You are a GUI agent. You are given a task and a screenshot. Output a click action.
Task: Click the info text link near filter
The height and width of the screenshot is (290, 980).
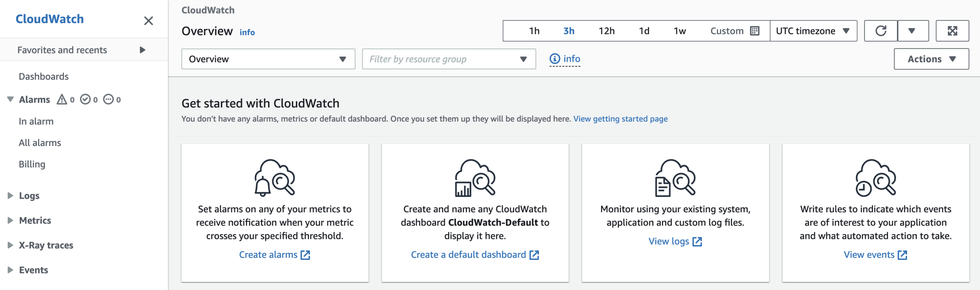coord(572,59)
